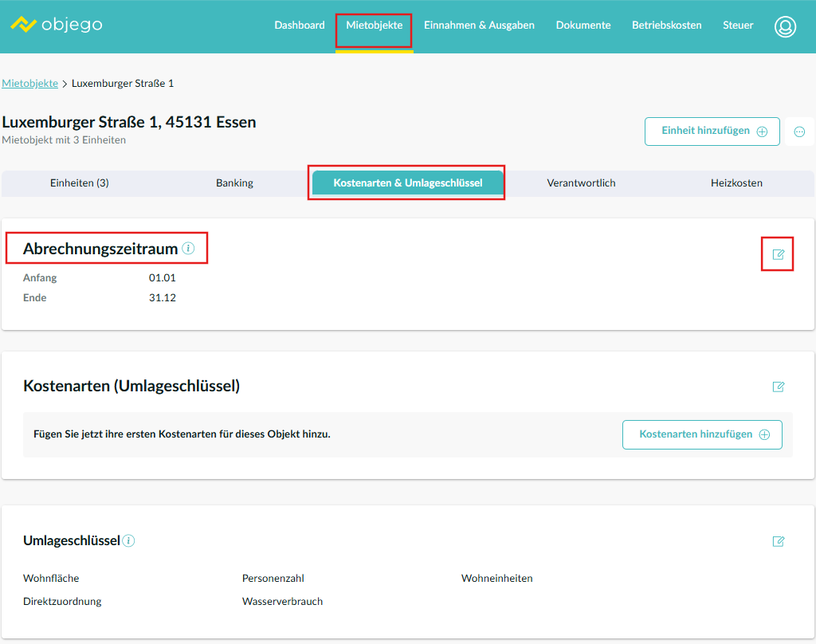Viewport: 816px width, 644px height.
Task: Open the Heizkosten tab
Action: point(736,183)
